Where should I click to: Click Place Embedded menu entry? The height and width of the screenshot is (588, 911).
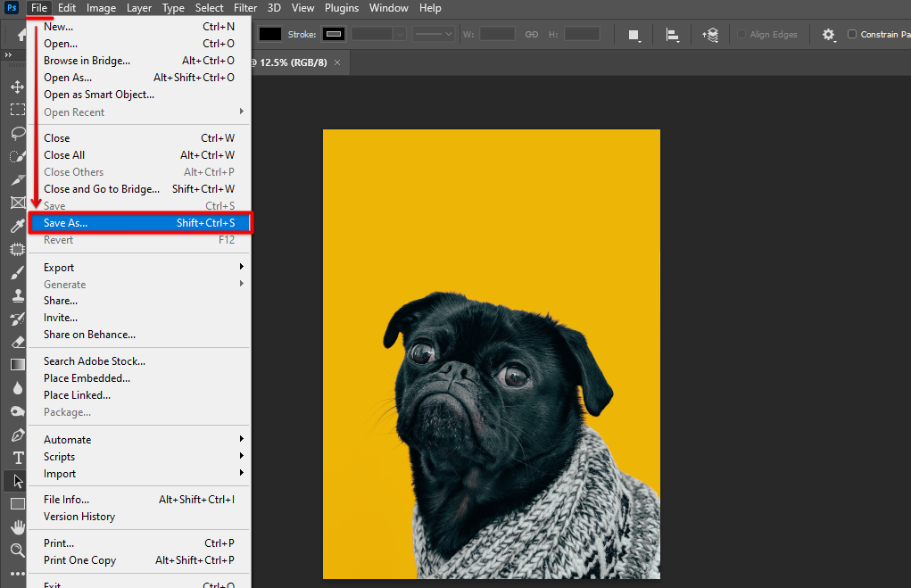(x=87, y=378)
